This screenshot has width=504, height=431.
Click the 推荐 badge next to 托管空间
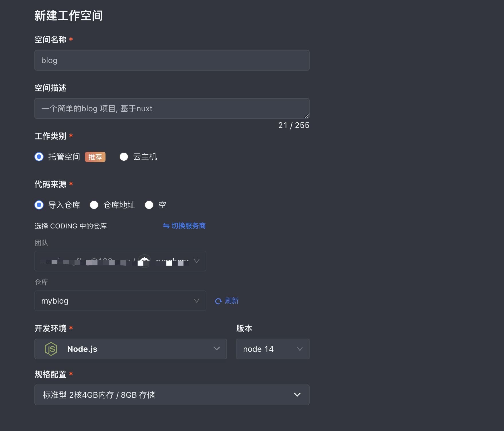[95, 157]
